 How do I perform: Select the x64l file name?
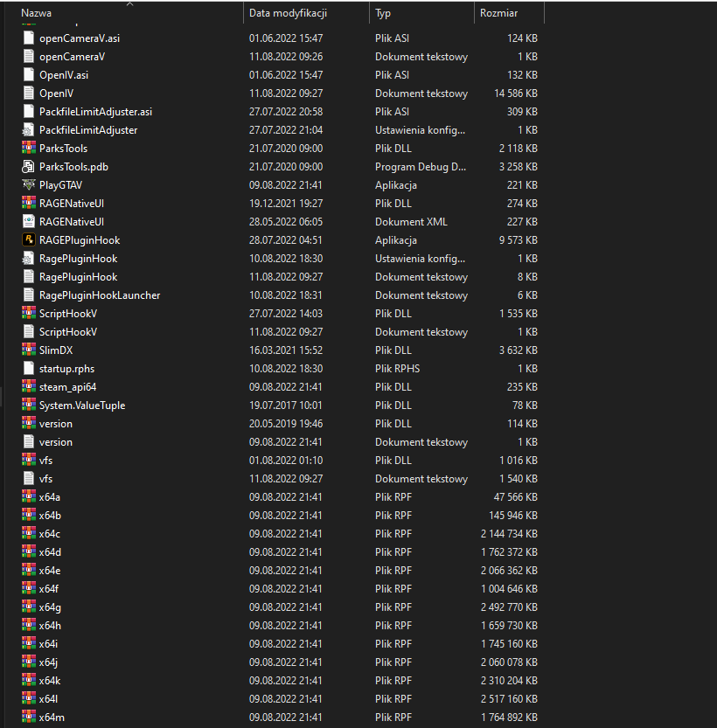click(x=48, y=699)
